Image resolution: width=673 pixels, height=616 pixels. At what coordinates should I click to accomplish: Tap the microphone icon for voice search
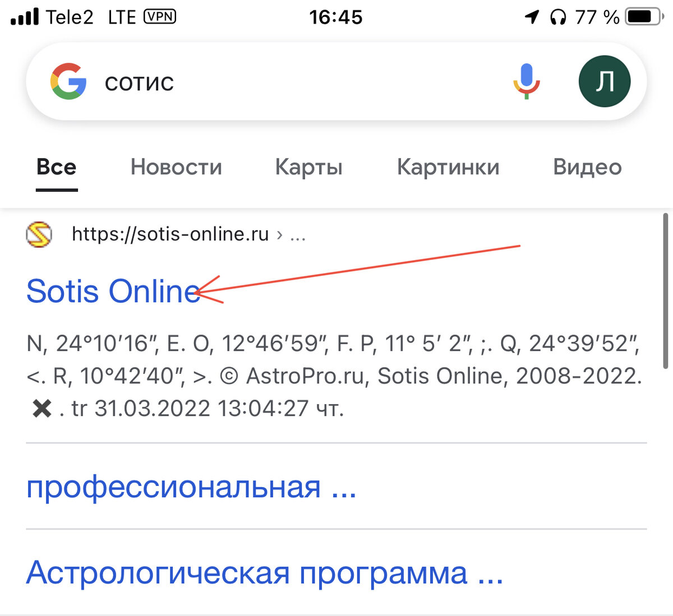coord(526,82)
